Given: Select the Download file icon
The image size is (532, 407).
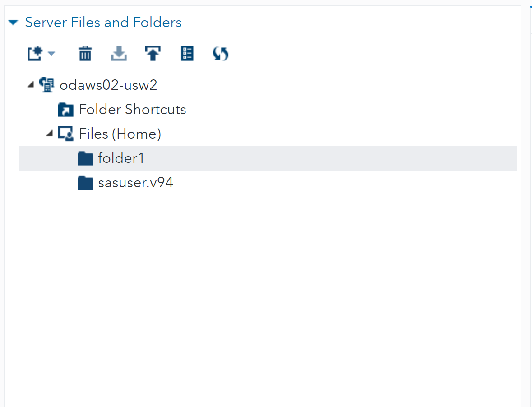Looking at the screenshot, I should click(119, 53).
